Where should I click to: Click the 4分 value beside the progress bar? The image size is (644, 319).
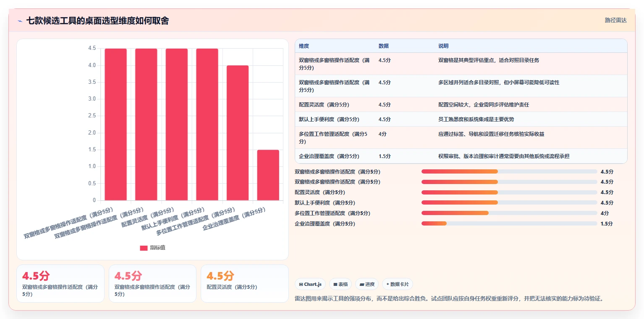(x=605, y=213)
